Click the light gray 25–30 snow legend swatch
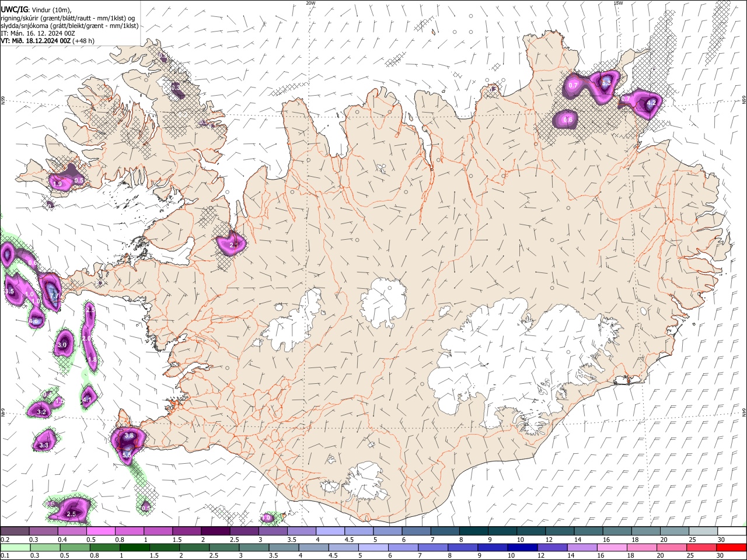The height and width of the screenshot is (560, 747). point(704,531)
